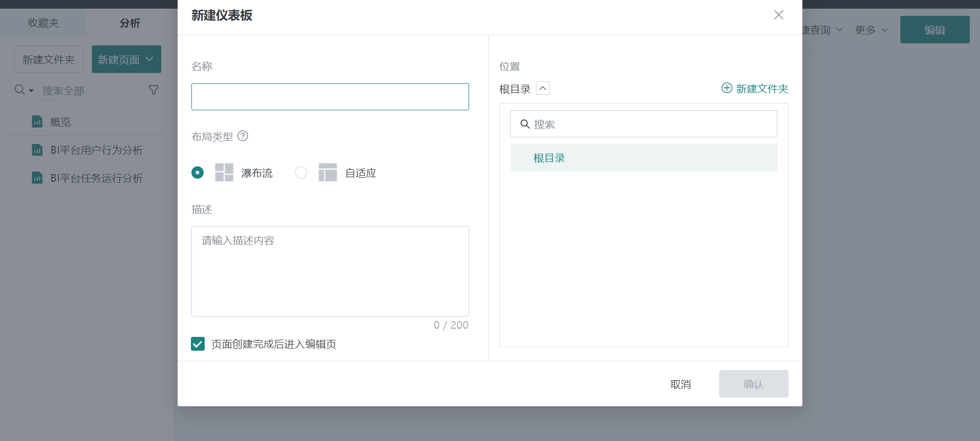Screen dimensions: 980x441
Task: Click the 确认 button
Action: (753, 384)
